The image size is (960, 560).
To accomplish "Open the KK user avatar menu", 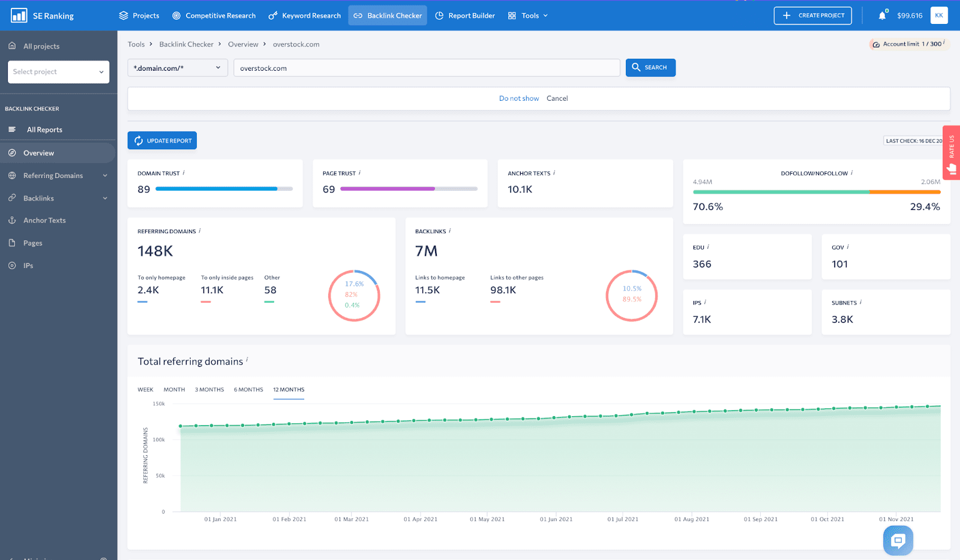I will tap(939, 16).
